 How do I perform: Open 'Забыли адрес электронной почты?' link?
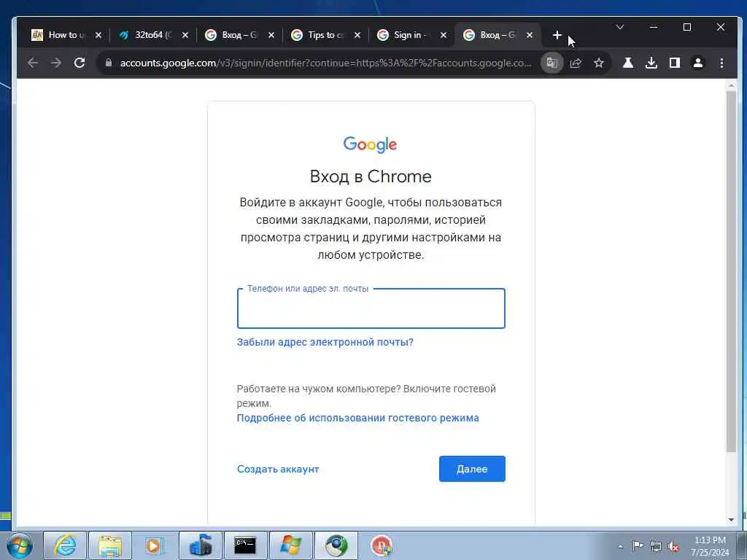coord(325,343)
